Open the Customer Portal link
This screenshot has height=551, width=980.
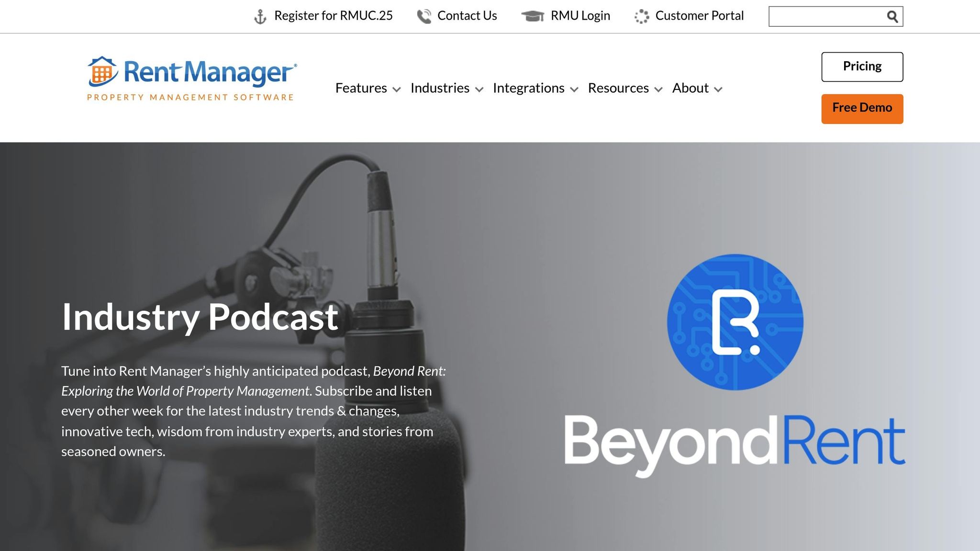[x=699, y=16]
